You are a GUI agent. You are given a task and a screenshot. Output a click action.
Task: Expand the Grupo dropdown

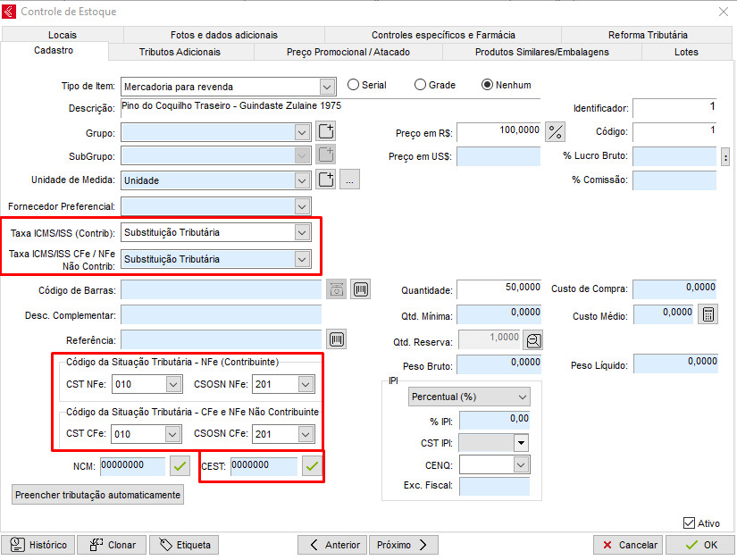302,132
